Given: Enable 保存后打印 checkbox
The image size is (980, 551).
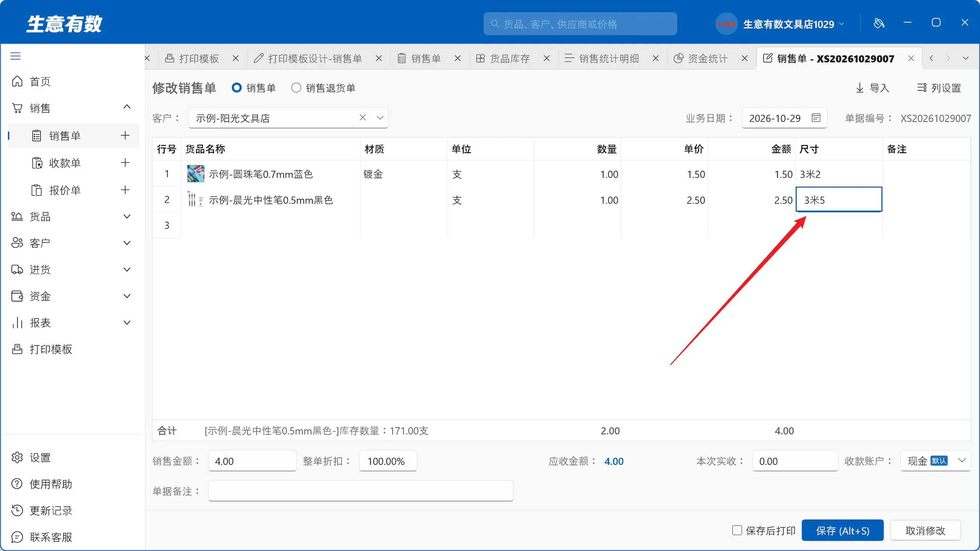Looking at the screenshot, I should point(737,530).
